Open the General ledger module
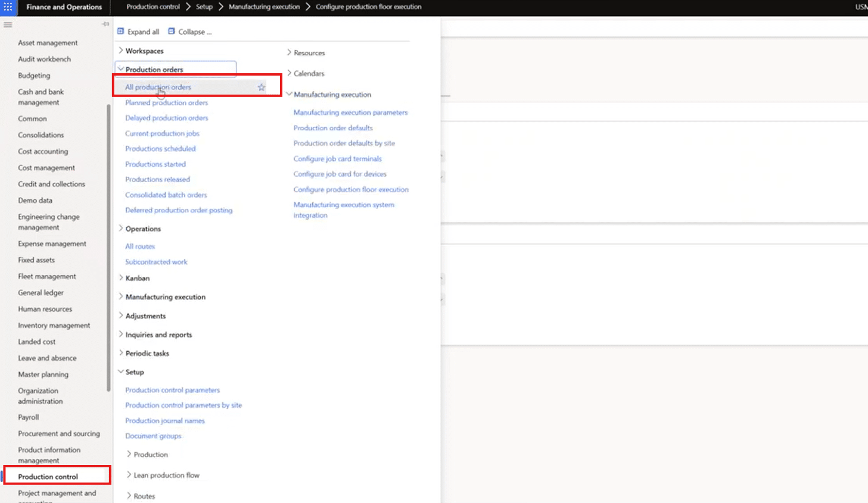868x503 pixels. (41, 293)
